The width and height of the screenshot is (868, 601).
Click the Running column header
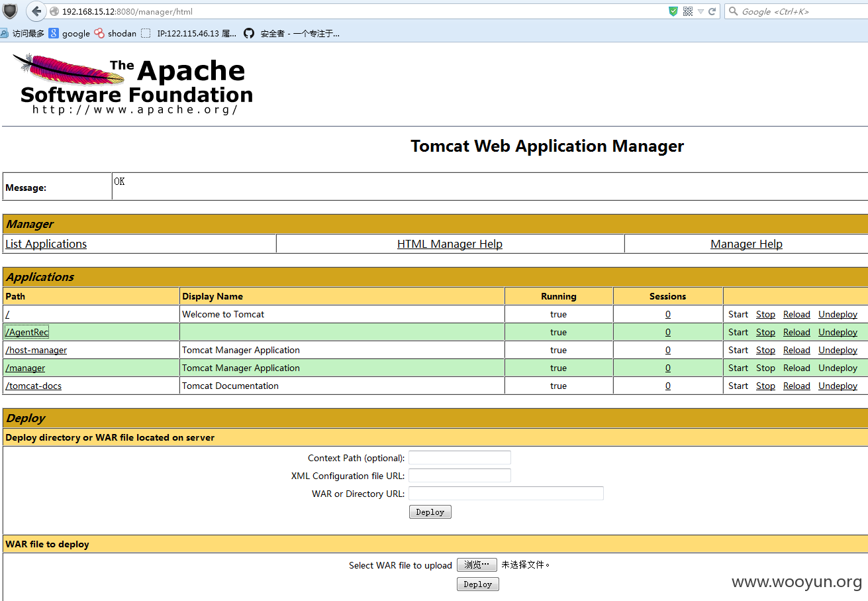[x=559, y=296]
